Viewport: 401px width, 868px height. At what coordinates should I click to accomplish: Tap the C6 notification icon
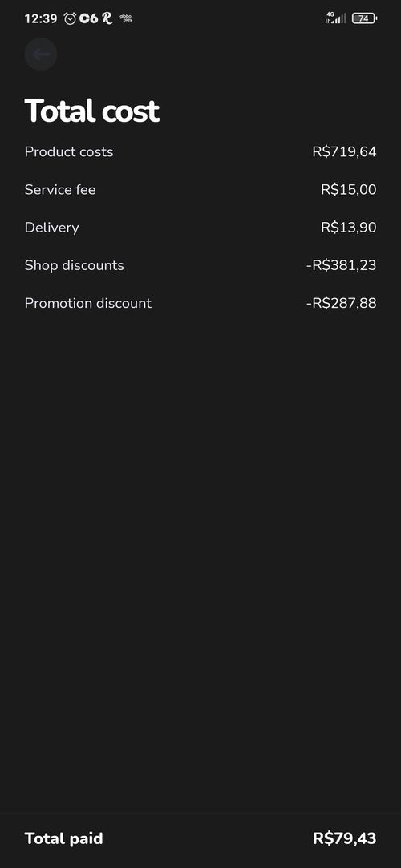88,18
